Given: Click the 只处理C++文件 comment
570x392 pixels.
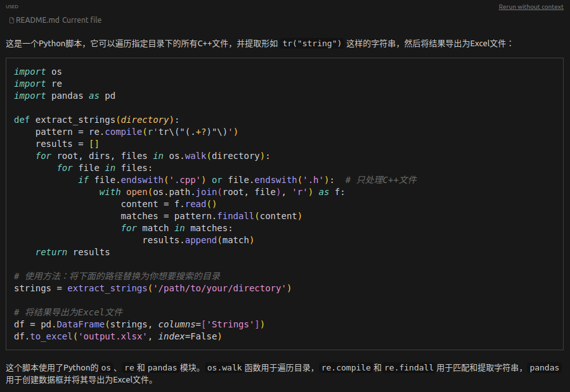Looking at the screenshot, I should point(380,179).
